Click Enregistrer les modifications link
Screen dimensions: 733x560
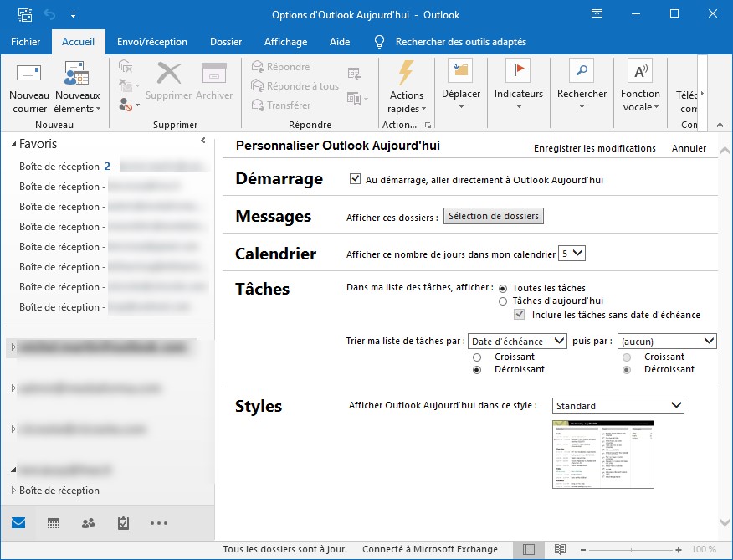tap(595, 148)
